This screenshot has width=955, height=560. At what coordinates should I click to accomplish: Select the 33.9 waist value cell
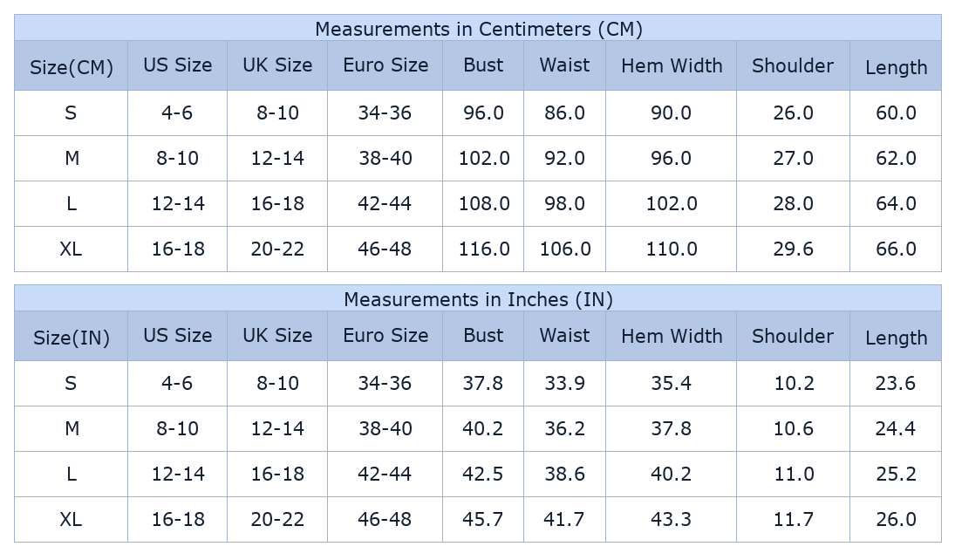[x=564, y=383]
